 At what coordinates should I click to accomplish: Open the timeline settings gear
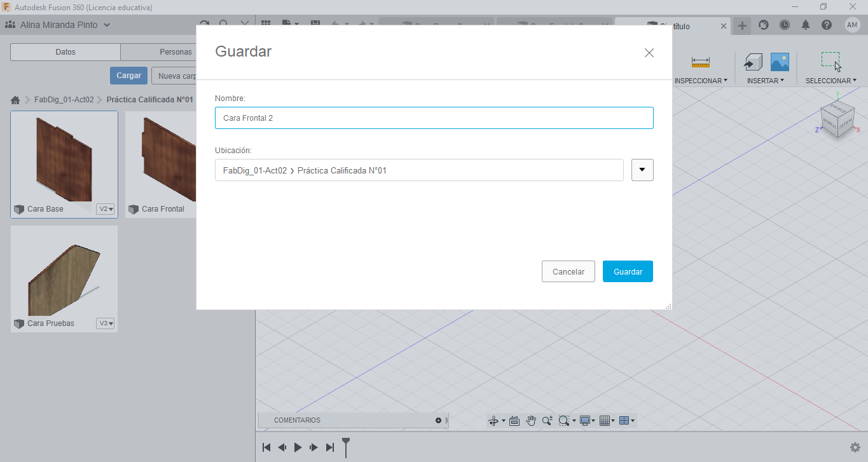click(x=855, y=447)
